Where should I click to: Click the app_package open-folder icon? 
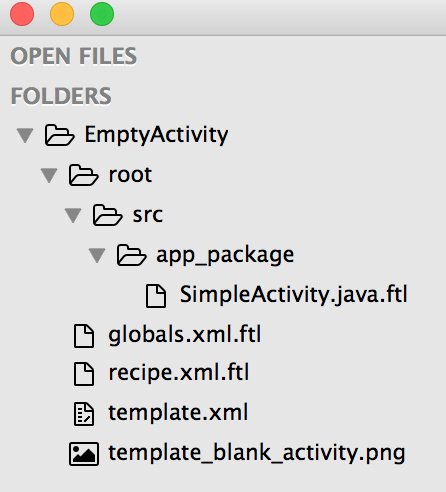pyautogui.click(x=131, y=255)
